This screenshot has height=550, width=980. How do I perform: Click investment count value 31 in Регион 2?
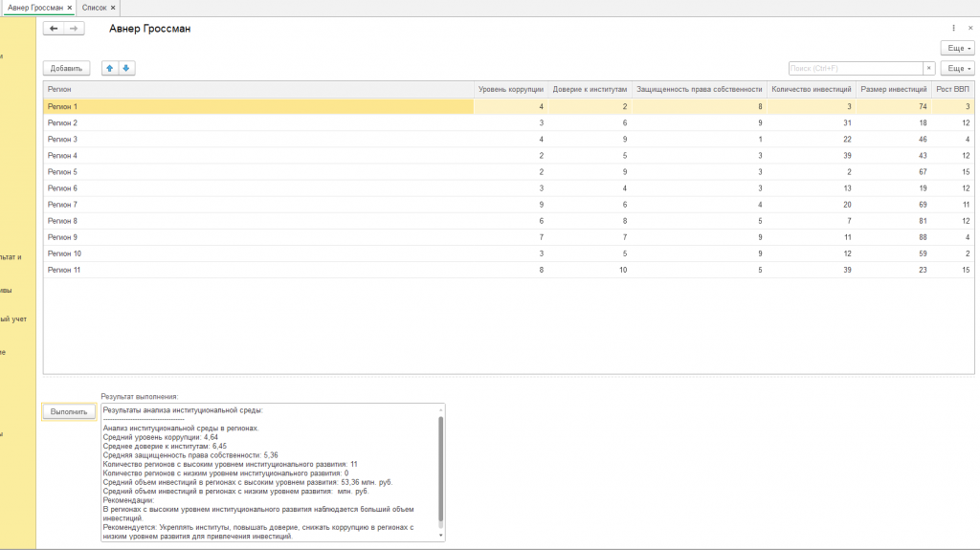(x=847, y=123)
